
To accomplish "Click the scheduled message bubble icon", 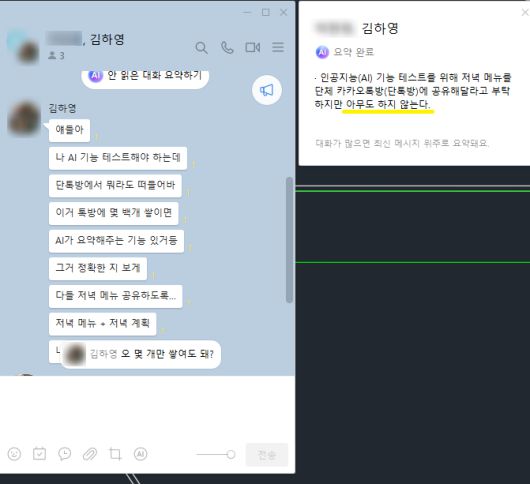I will (x=65, y=454).
